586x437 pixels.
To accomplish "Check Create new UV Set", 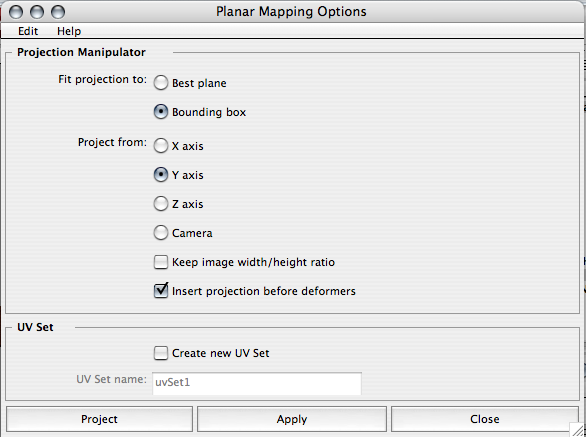I will (161, 353).
